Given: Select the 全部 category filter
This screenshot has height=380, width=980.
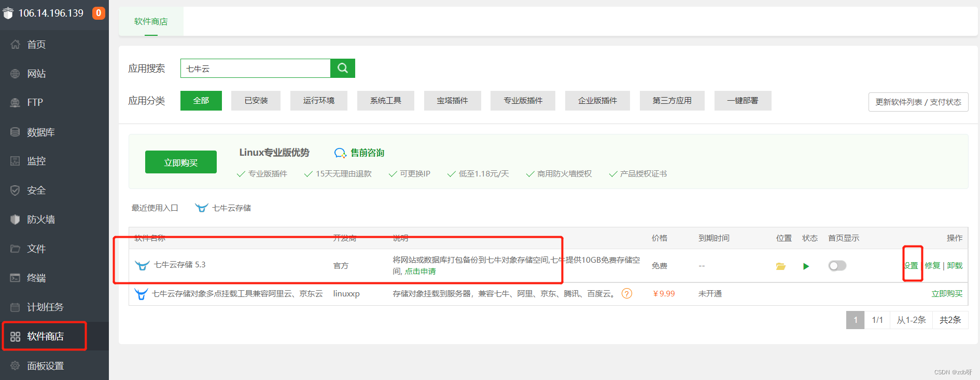Looking at the screenshot, I should coord(201,101).
